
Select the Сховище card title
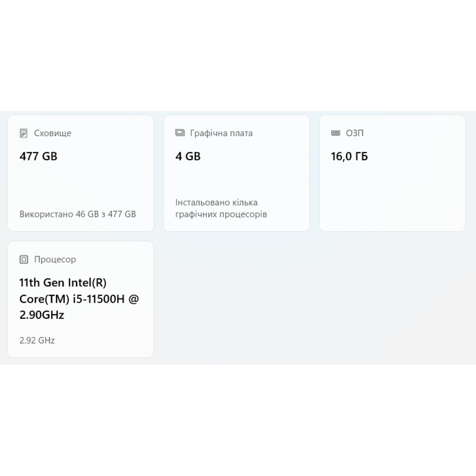click(x=52, y=133)
